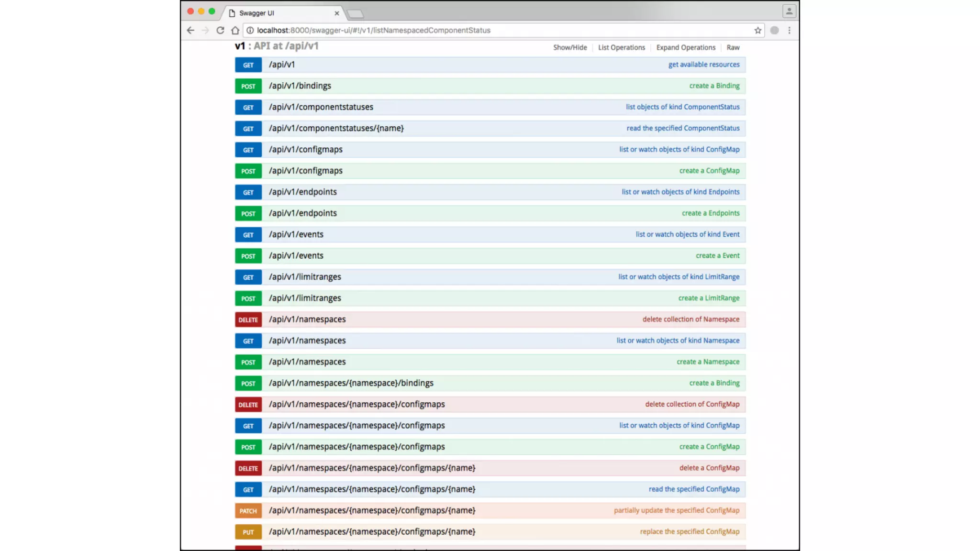Screen dimensions: 980x551
Task: Click the 'get available resources' link
Action: click(703, 65)
